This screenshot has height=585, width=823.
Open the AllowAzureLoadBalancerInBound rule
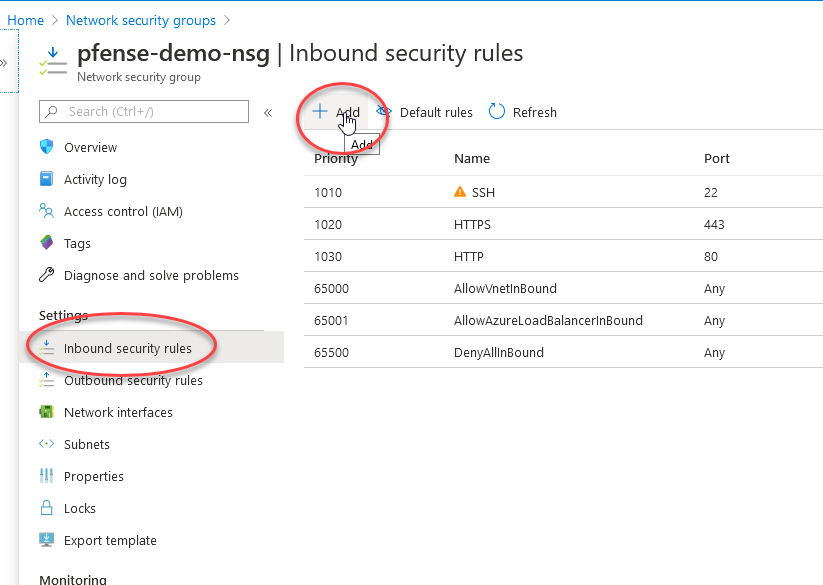[x=548, y=321]
